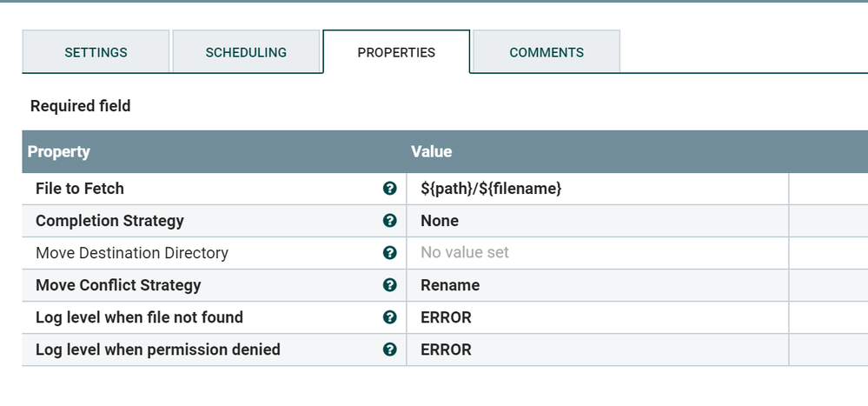Switch to the Scheduling tab
Viewport: 868px width, 406px height.
point(246,52)
